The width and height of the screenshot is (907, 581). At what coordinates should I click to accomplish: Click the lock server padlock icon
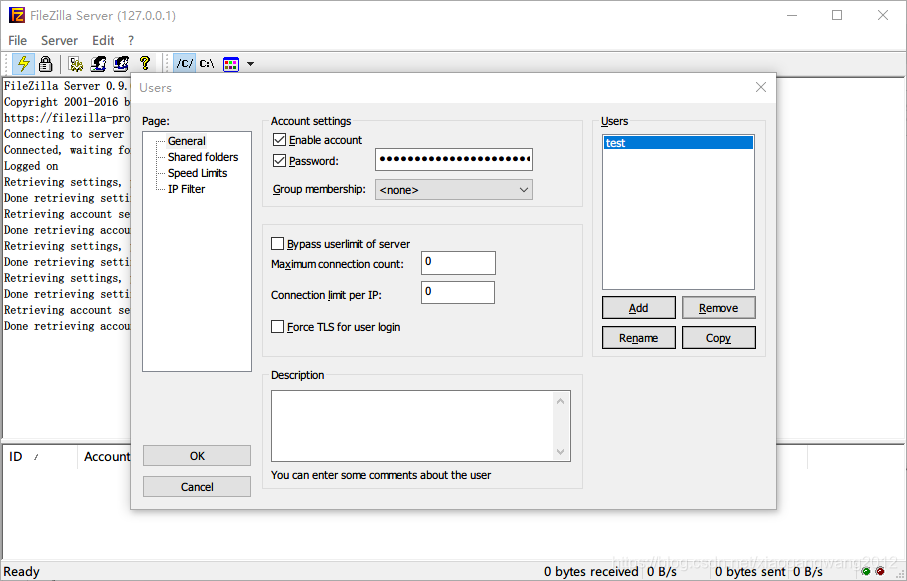pos(45,64)
